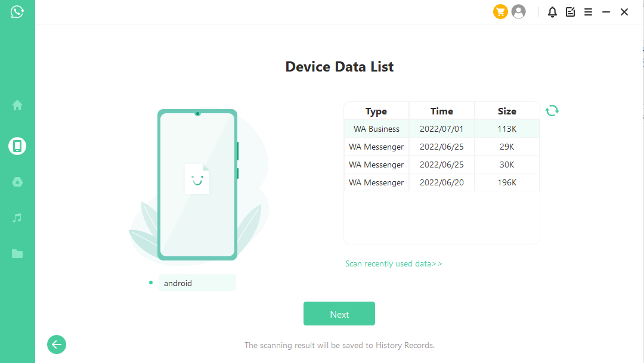Click the Time column header
The height and width of the screenshot is (363, 644).
441,111
